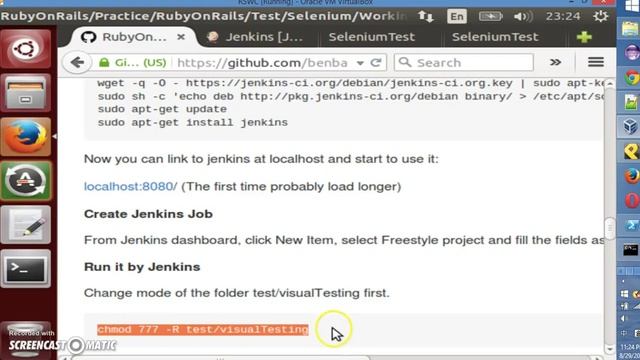The width and height of the screenshot is (640, 360).
Task: Click the PowerShell icon in Windows taskbar
Action: pos(631,225)
